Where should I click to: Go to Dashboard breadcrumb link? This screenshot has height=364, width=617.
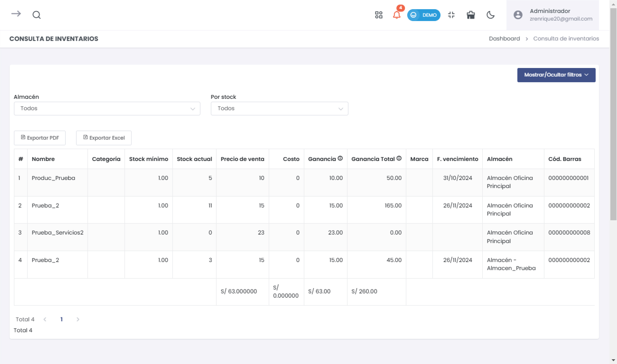pyautogui.click(x=504, y=39)
